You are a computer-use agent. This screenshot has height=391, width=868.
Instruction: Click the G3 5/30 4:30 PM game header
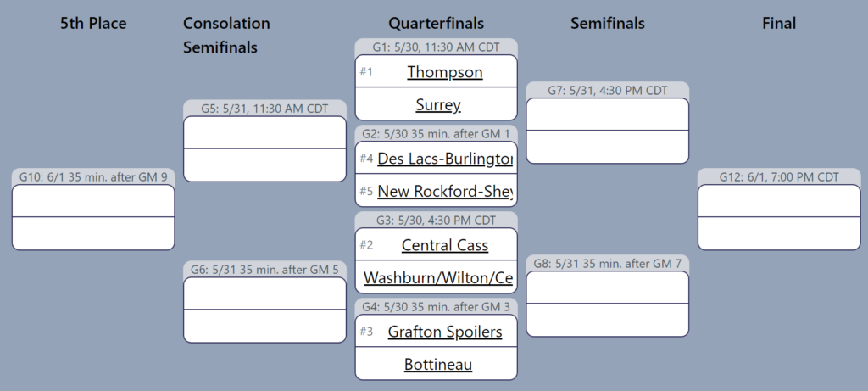(437, 220)
